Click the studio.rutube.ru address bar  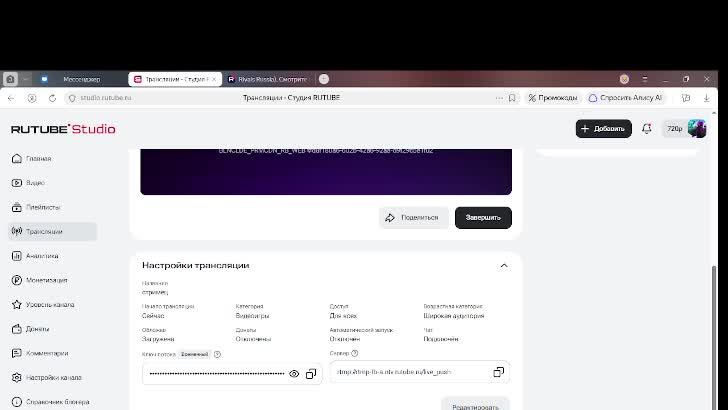(x=106, y=98)
